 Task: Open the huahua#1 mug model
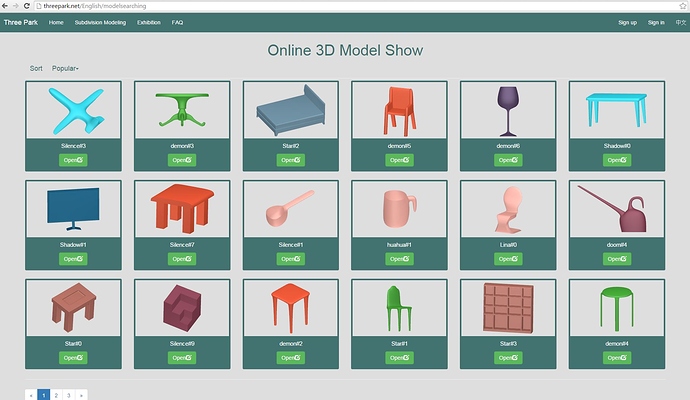tap(399, 259)
